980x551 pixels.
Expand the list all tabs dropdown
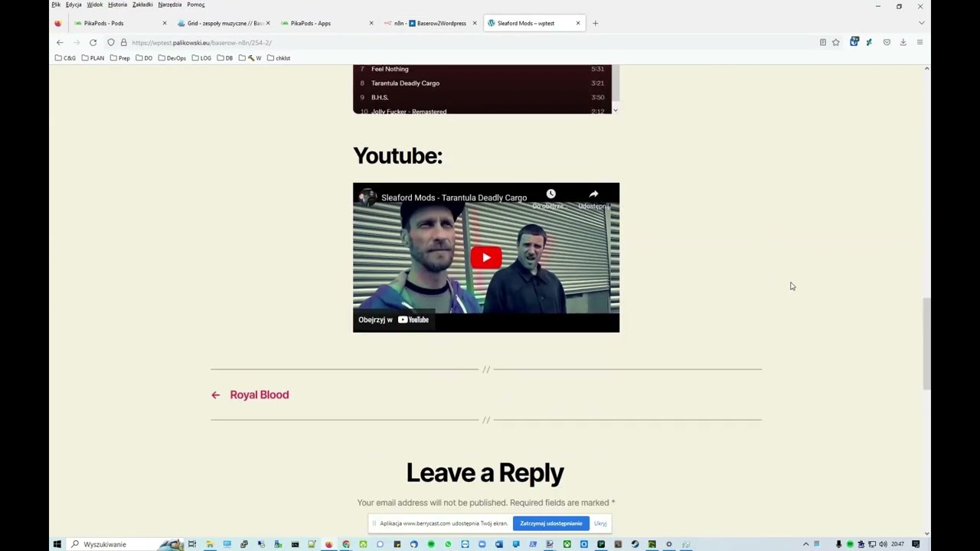click(921, 23)
